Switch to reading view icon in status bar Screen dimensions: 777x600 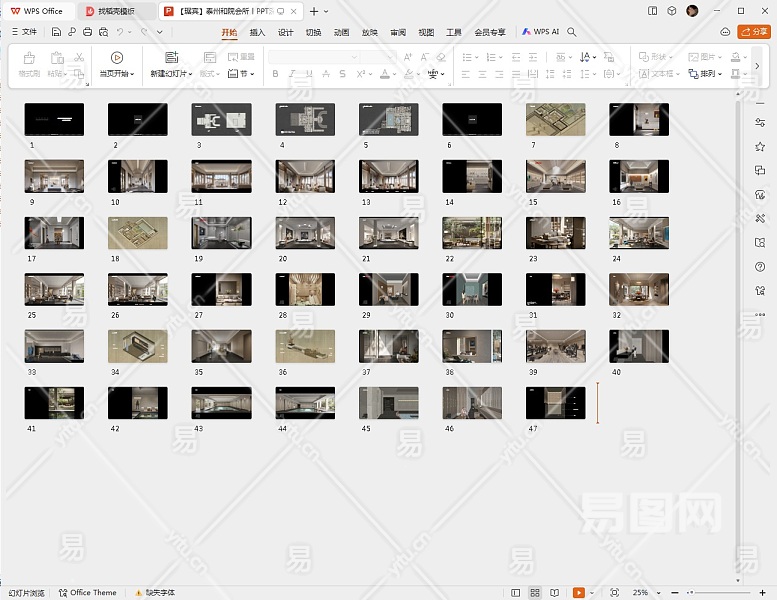pyautogui.click(x=555, y=593)
